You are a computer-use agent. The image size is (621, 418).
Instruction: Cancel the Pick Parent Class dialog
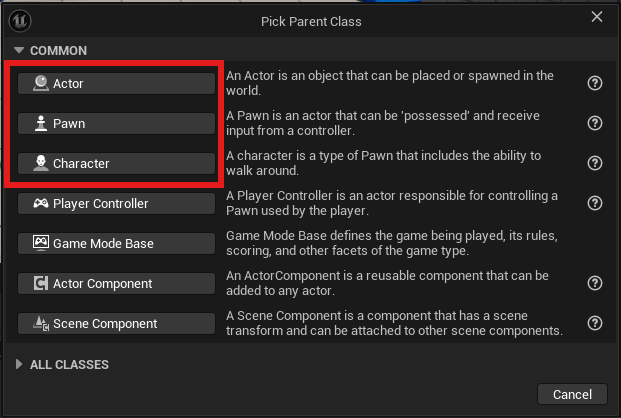[572, 394]
